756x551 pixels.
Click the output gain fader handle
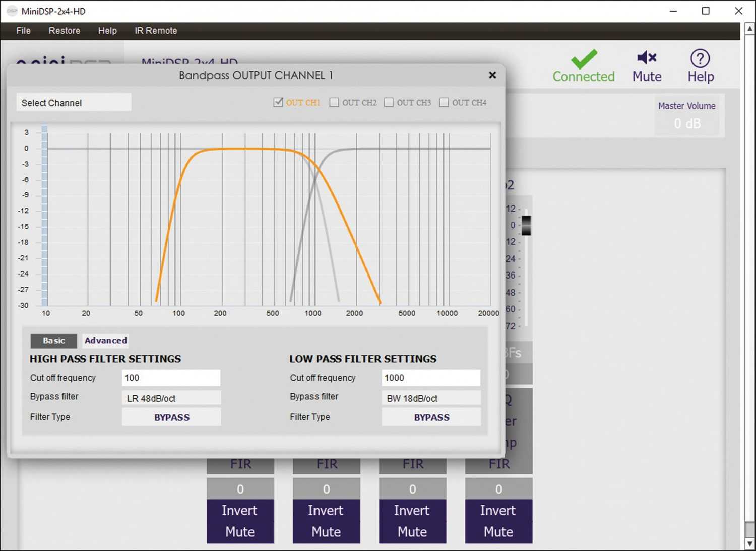tap(526, 225)
